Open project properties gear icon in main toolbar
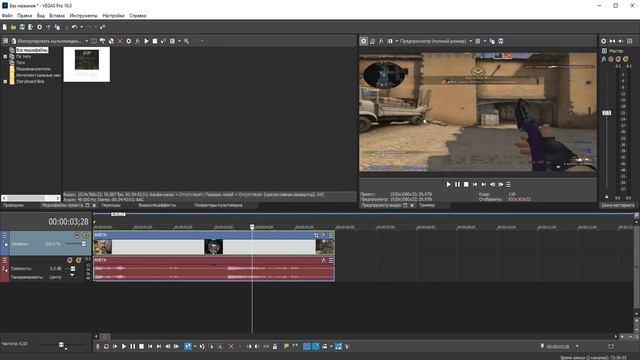Viewport: 640px width, 360px height. pos(40,27)
